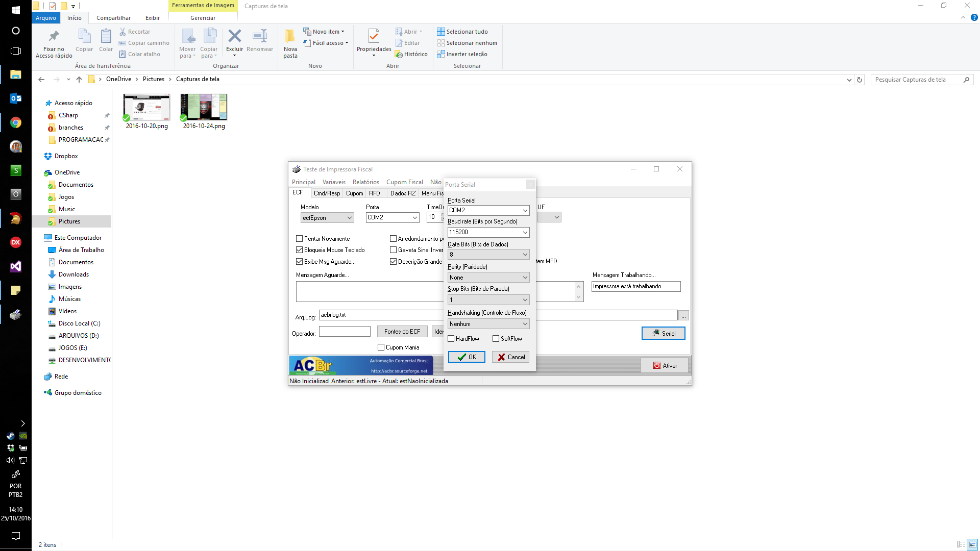Enable the SoftFlow checkbox
The height and width of the screenshot is (551, 980).
[x=496, y=339]
